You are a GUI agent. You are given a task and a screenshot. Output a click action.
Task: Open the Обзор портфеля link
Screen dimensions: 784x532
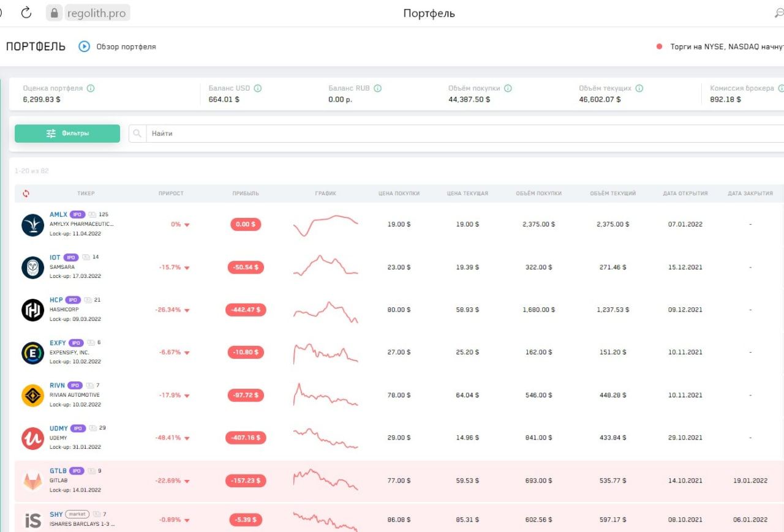coord(126,47)
